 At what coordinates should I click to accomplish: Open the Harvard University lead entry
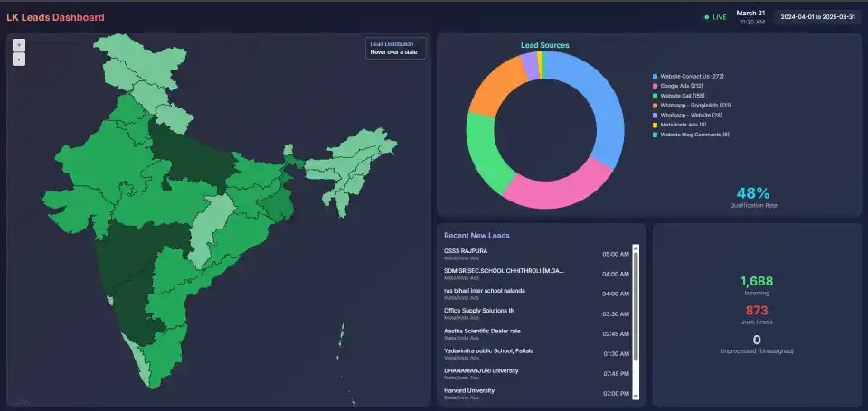pyautogui.click(x=536, y=393)
